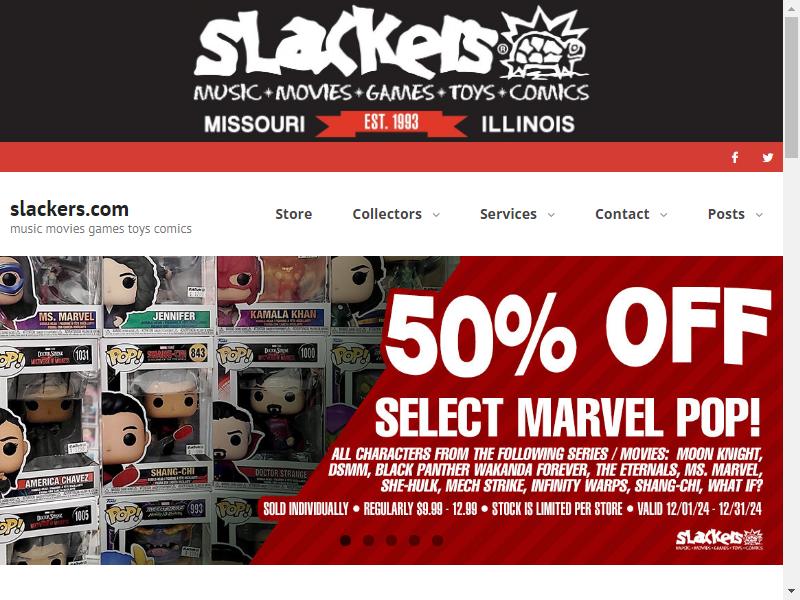Image resolution: width=800 pixels, height=600 pixels.
Task: Click the Slackers turtle logo in header
Action: coord(544,44)
